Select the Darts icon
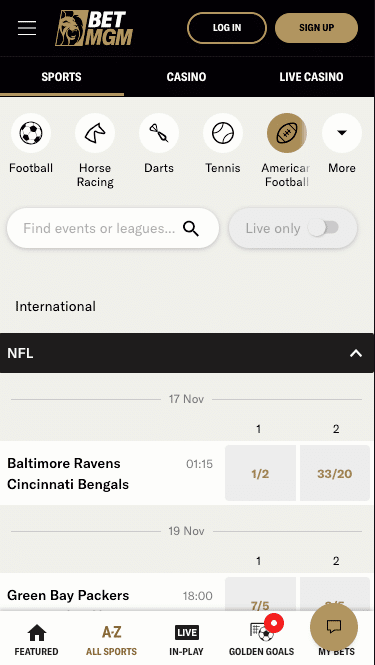 coord(159,133)
